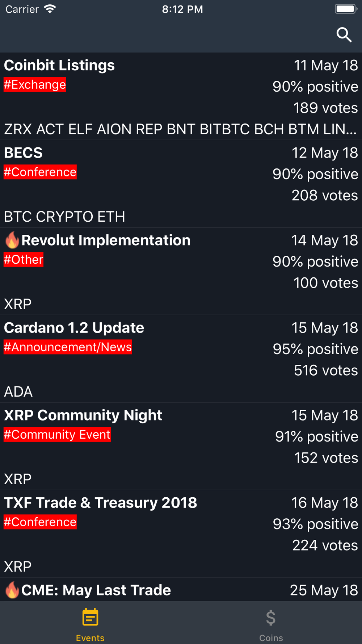The image size is (362, 644).
Task: Tap the fire icon beside CME: May Last Trade
Action: (12, 590)
